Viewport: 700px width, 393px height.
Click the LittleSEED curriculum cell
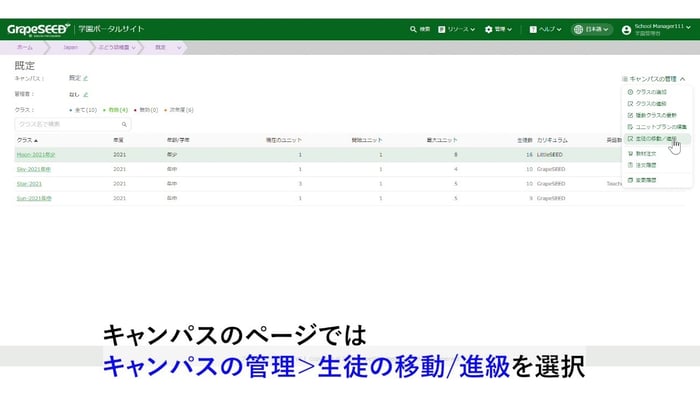(x=550, y=155)
